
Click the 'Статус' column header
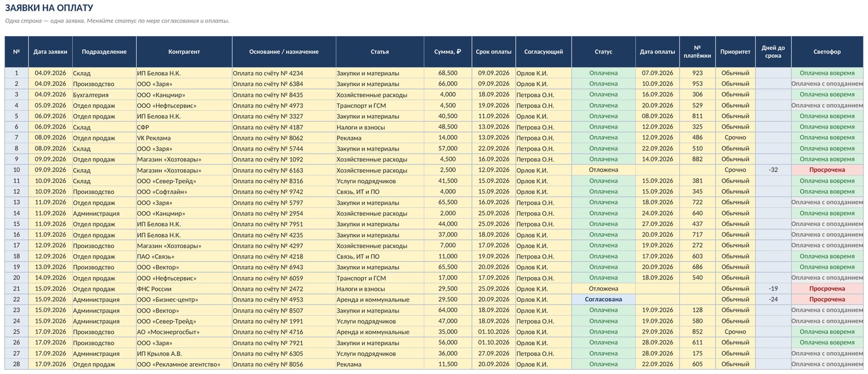click(603, 52)
